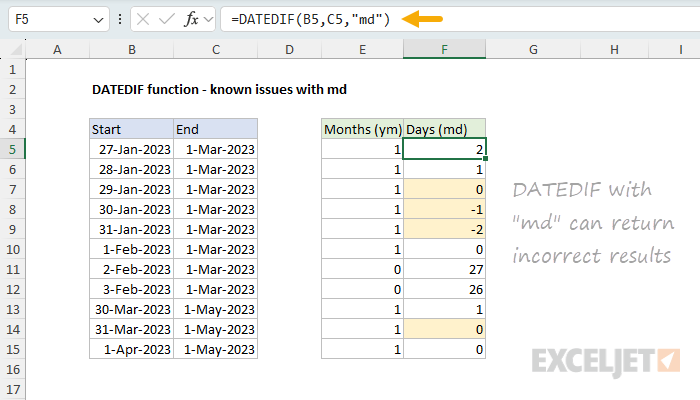This screenshot has width=700, height=400.
Task: Select the cell containing 1-Apr-2023
Action: pyautogui.click(x=131, y=349)
